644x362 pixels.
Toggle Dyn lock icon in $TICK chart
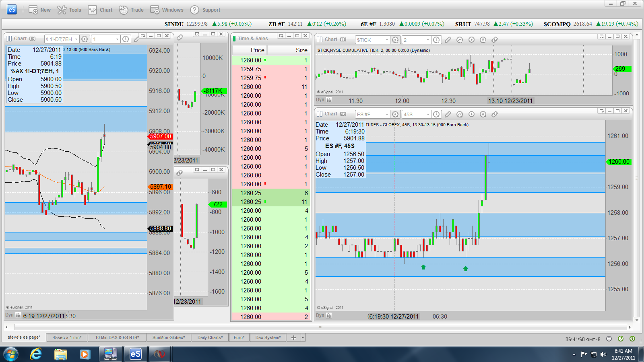pyautogui.click(x=329, y=100)
